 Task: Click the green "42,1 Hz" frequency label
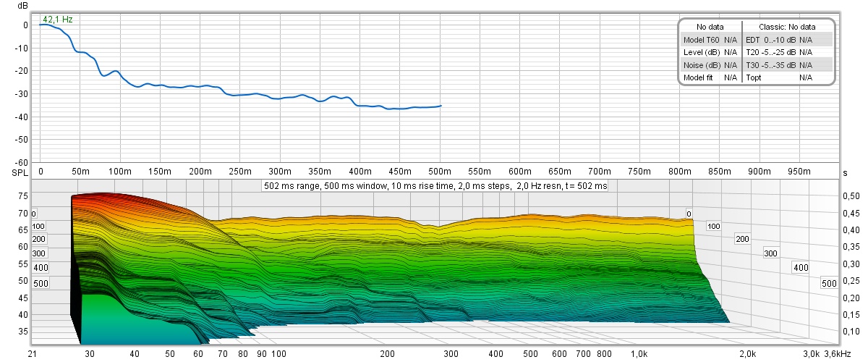57,20
